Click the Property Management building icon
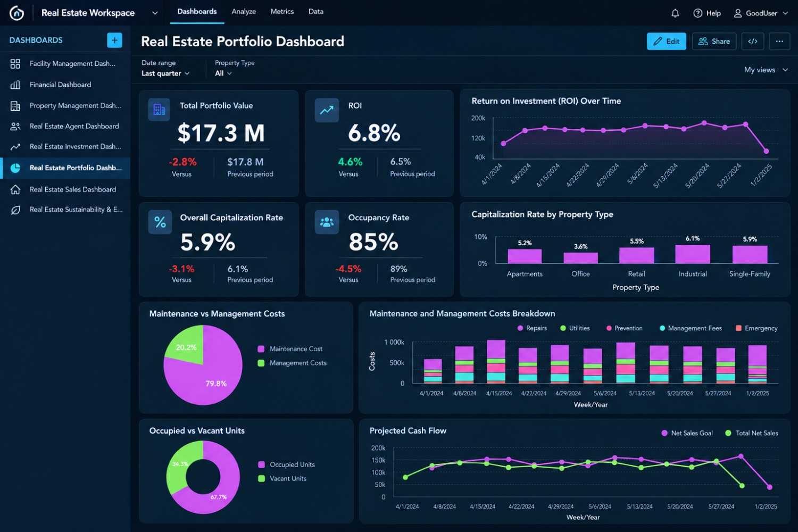Image resolution: width=798 pixels, height=532 pixels. (x=15, y=106)
